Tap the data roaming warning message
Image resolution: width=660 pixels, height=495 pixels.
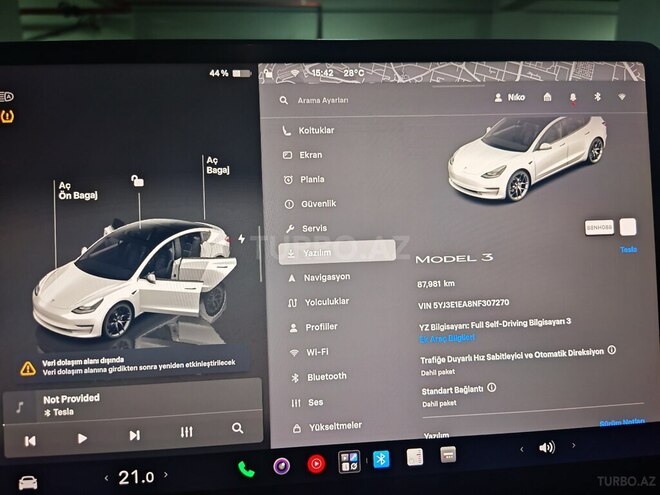coord(132,367)
